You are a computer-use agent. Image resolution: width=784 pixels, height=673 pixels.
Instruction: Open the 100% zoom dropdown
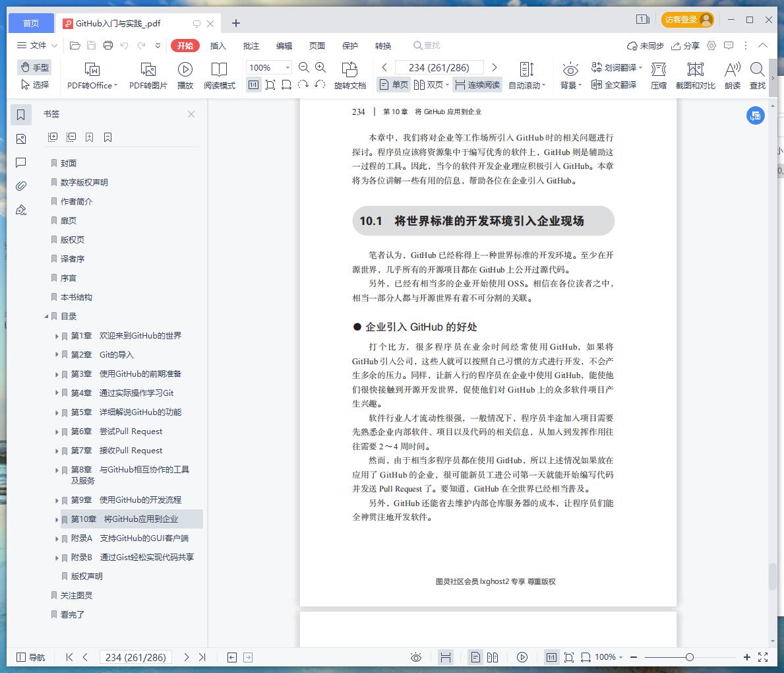(287, 67)
